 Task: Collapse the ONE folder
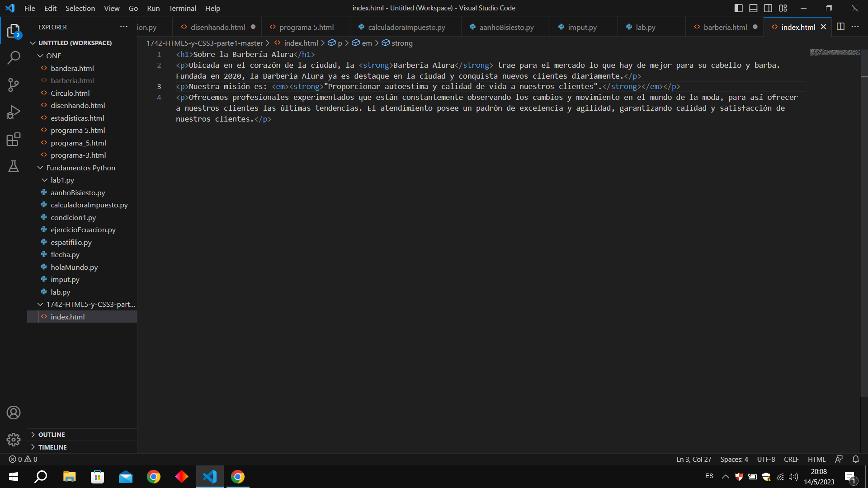(x=40, y=56)
